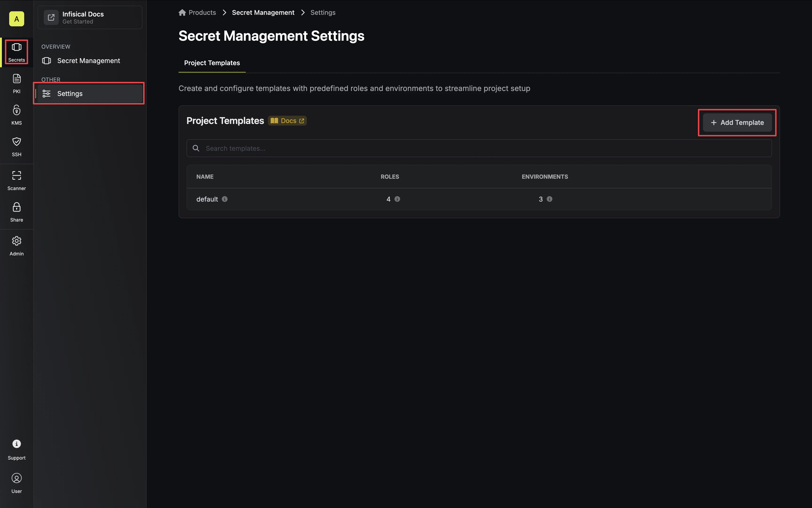Screen dimensions: 812x508
Task: Click the environments value 3
Action: tap(541, 199)
